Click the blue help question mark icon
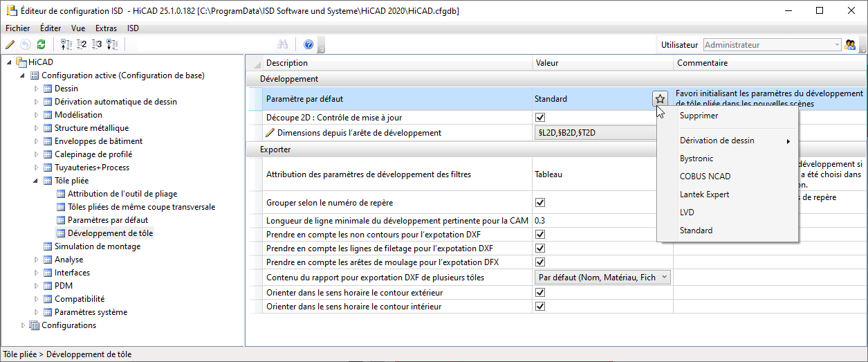Image resolution: width=868 pixels, height=362 pixels. pyautogui.click(x=308, y=44)
